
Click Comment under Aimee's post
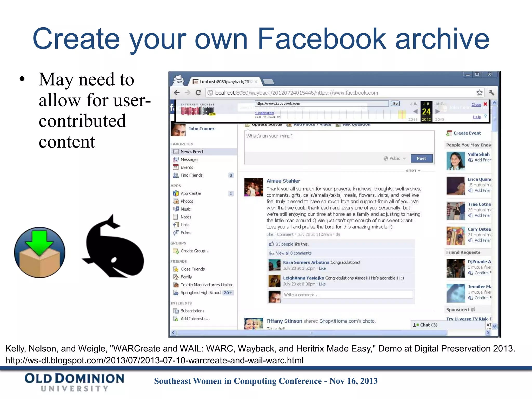tap(285, 234)
